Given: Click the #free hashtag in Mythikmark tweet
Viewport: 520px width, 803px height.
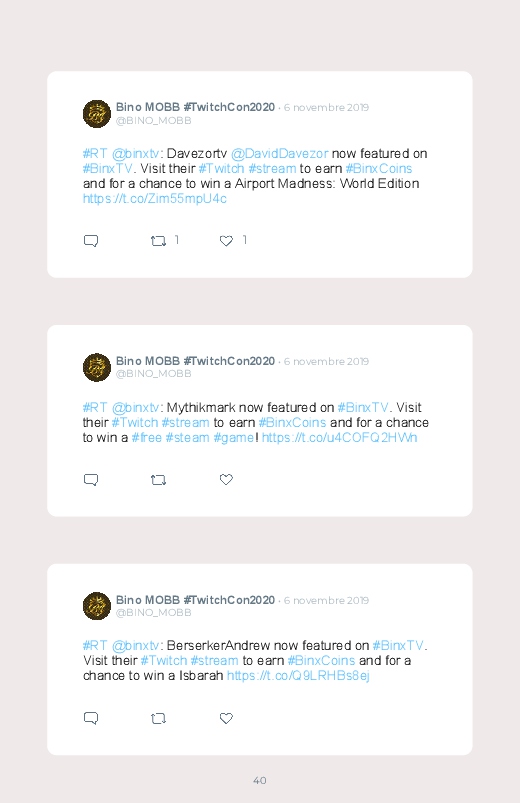Looking at the screenshot, I should 147,438.
